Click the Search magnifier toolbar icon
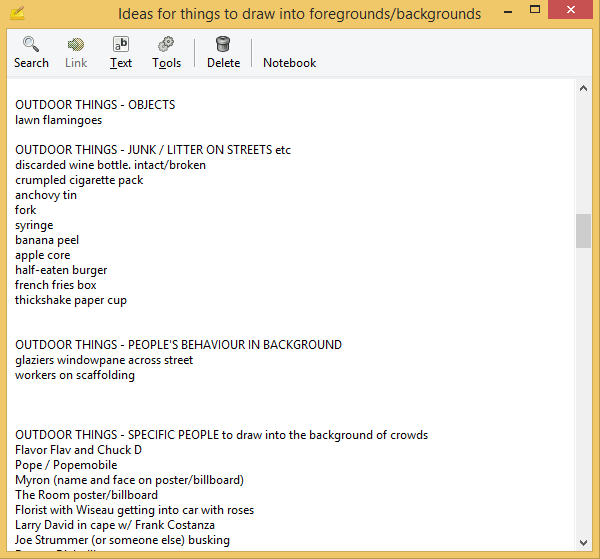The height and width of the screenshot is (559, 600). 31,45
